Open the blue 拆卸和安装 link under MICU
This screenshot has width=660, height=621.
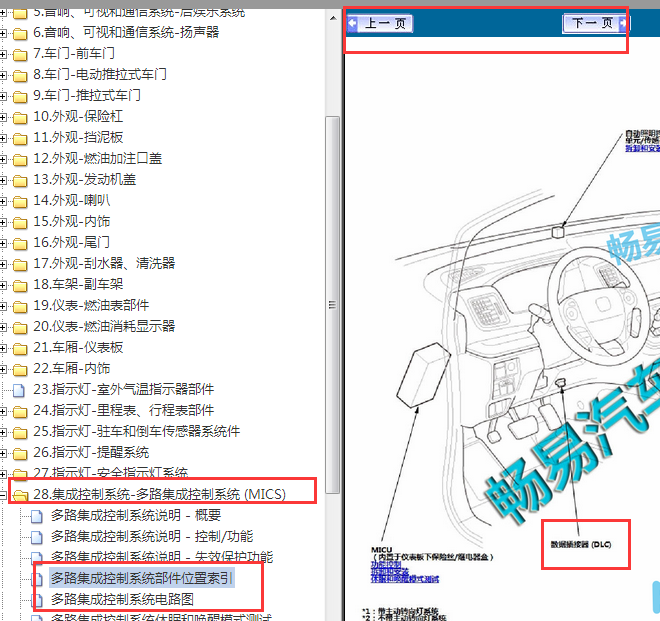[389, 572]
